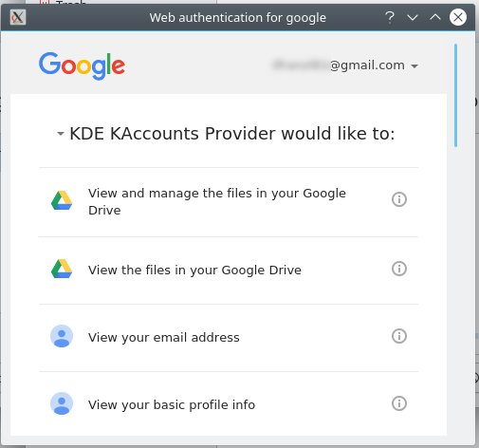Click the window app icon in title bar

point(18,17)
